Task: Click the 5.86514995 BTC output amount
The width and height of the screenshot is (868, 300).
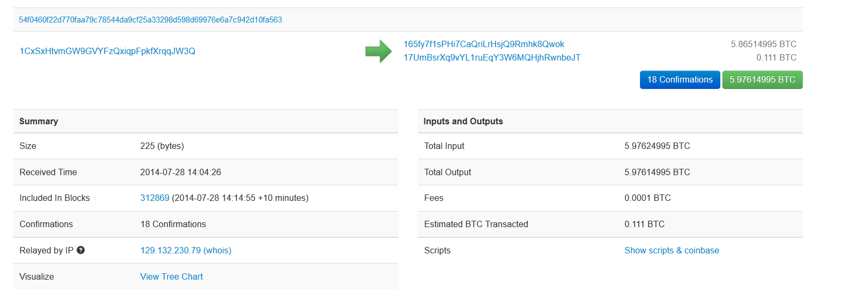Action: [763, 44]
